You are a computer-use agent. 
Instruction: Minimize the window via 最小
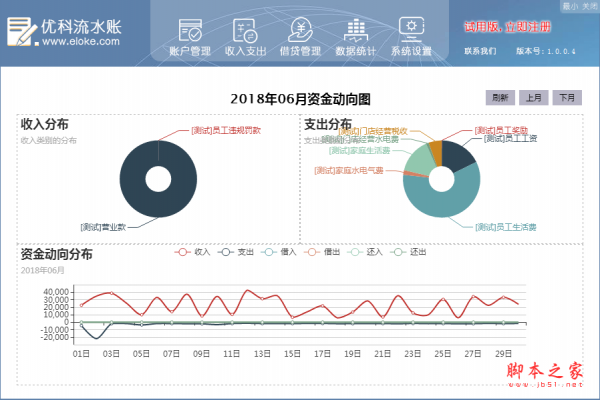click(570, 6)
